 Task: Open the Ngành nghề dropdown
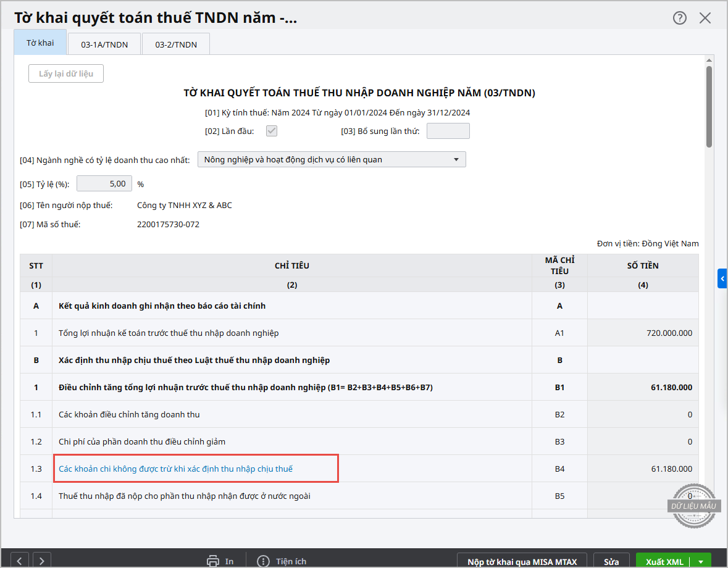(x=332, y=159)
